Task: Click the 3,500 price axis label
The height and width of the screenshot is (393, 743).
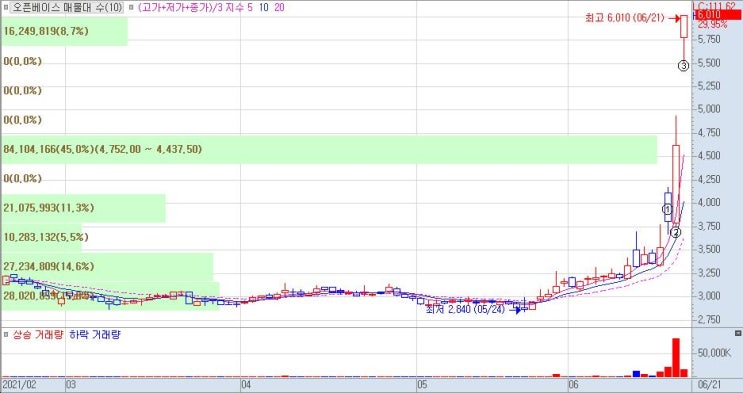Action: point(709,249)
